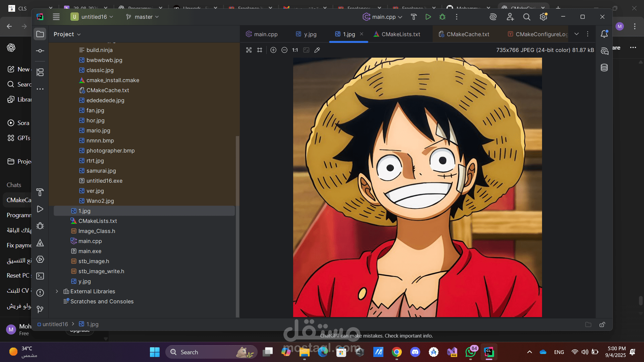Open editor tab options three-dot menu

[x=588, y=34]
